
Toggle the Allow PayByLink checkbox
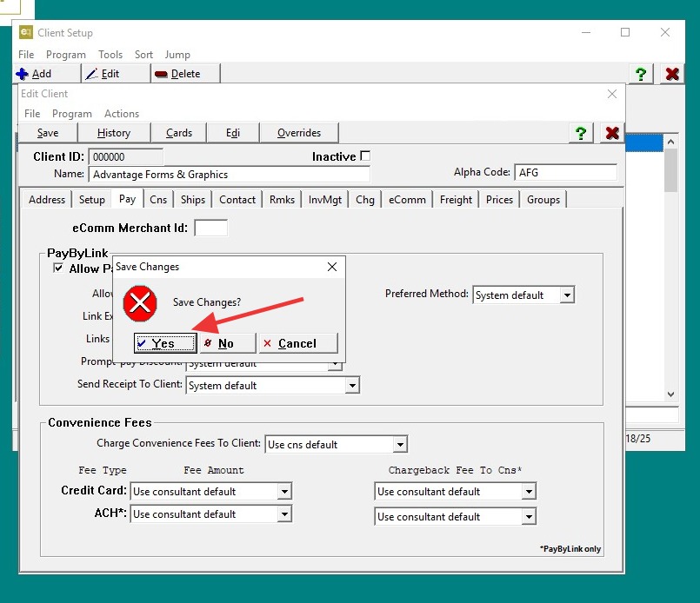[58, 268]
